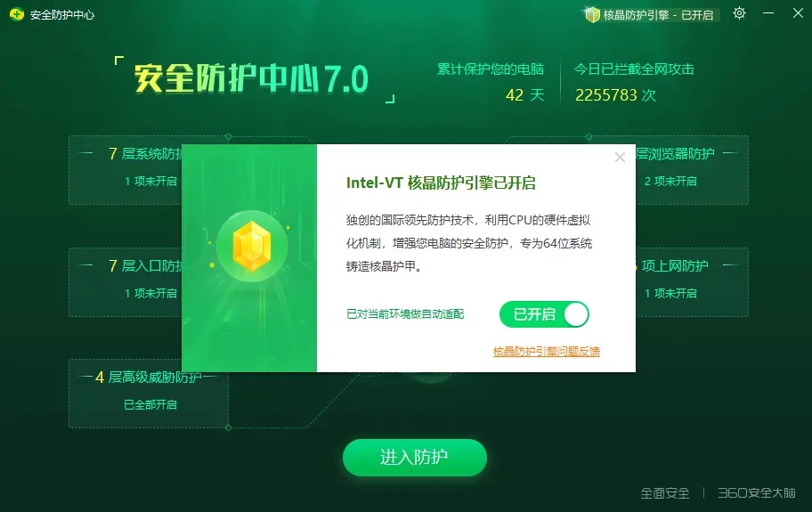Minimize the security center window
The image size is (812, 512).
[x=768, y=13]
